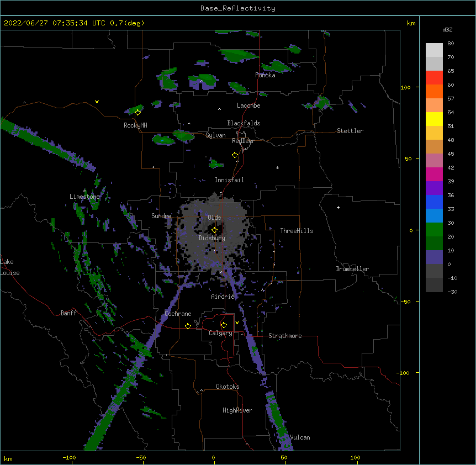The width and height of the screenshot is (476, 465).
Task: Click the Okotoks town label
Action: click(228, 387)
